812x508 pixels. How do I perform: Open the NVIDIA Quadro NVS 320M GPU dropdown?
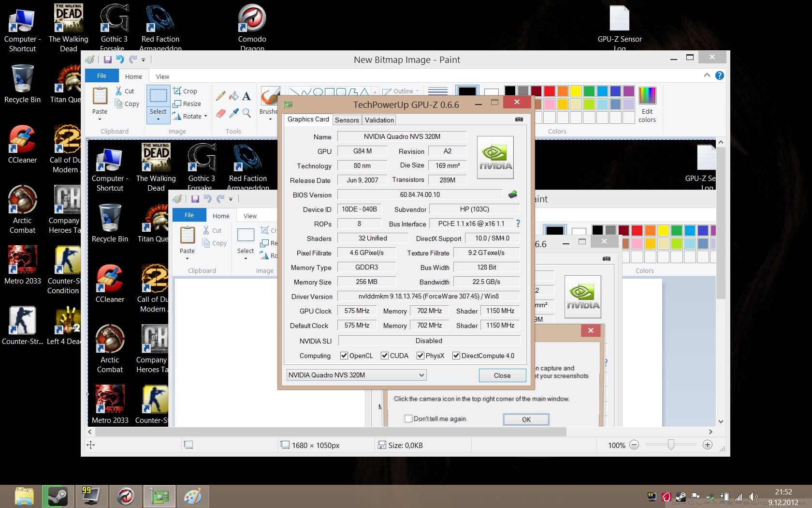coord(356,375)
